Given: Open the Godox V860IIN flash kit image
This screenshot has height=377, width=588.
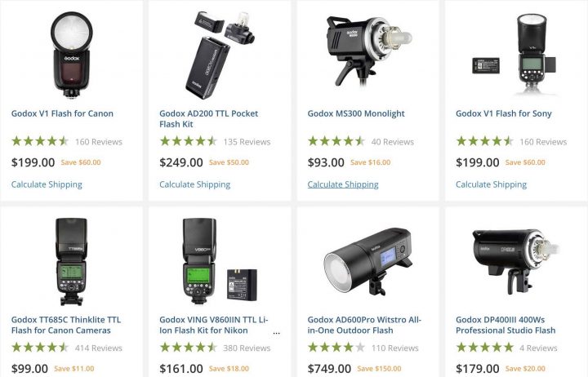Looking at the screenshot, I should coord(220,260).
